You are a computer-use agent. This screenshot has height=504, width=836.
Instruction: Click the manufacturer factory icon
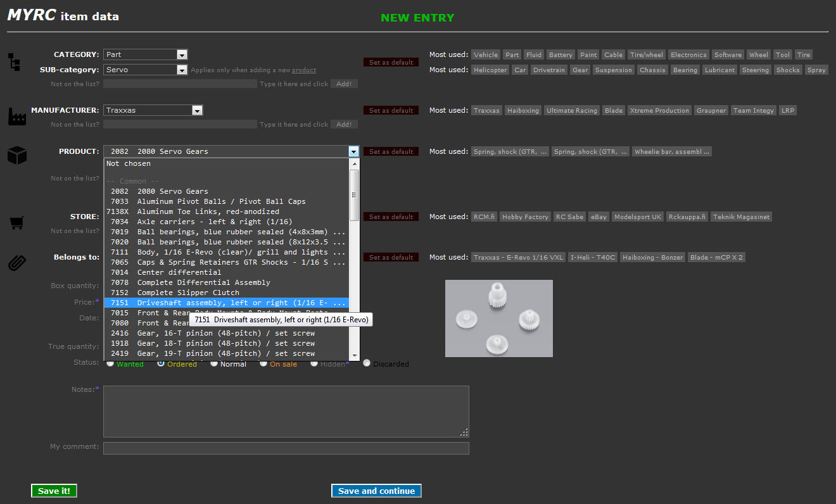pos(16,117)
